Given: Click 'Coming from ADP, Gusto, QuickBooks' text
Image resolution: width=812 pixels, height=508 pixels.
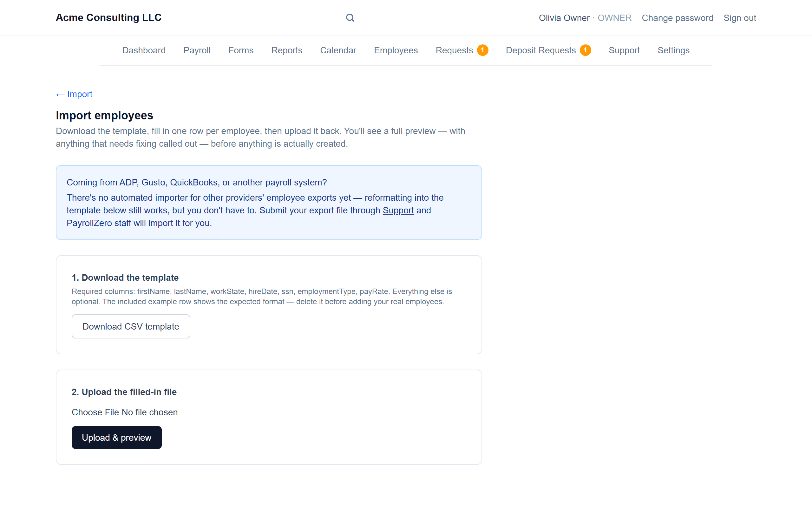Looking at the screenshot, I should click(x=197, y=183).
